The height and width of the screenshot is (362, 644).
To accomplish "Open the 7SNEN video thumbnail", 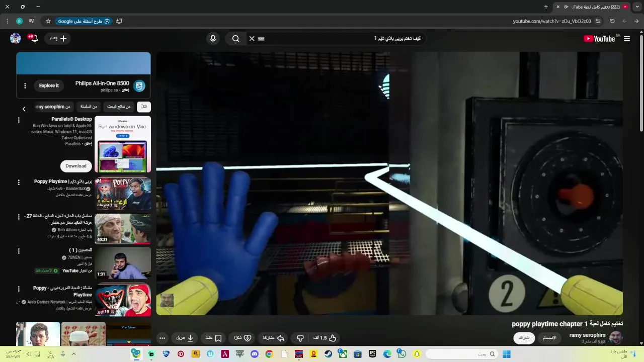I will [x=122, y=263].
